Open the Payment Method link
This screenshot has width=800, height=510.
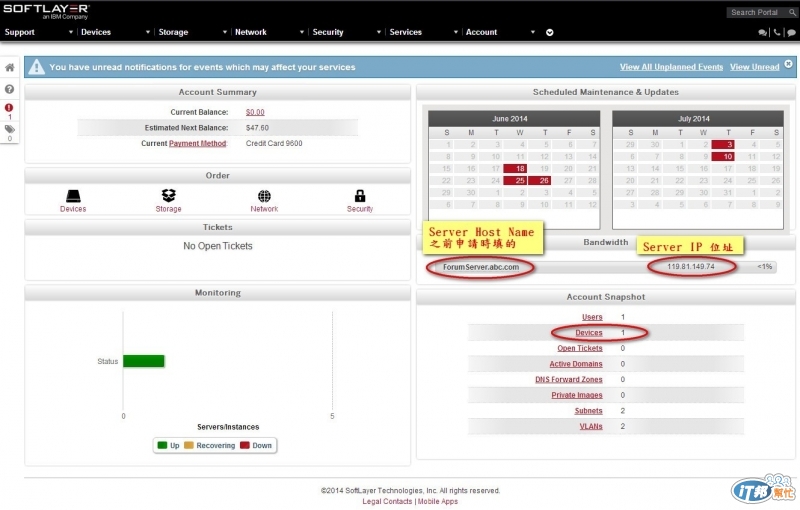[197, 143]
